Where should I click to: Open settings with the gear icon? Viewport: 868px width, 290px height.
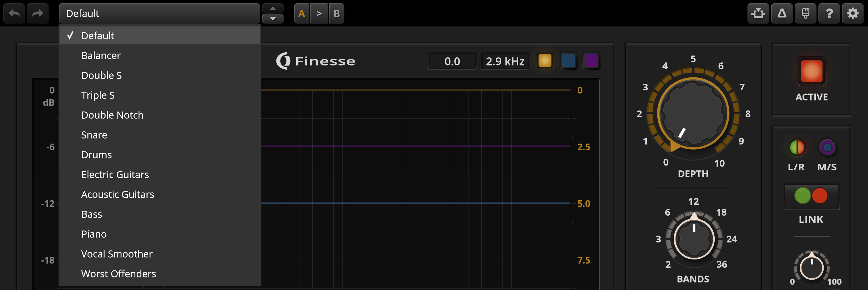click(x=853, y=14)
